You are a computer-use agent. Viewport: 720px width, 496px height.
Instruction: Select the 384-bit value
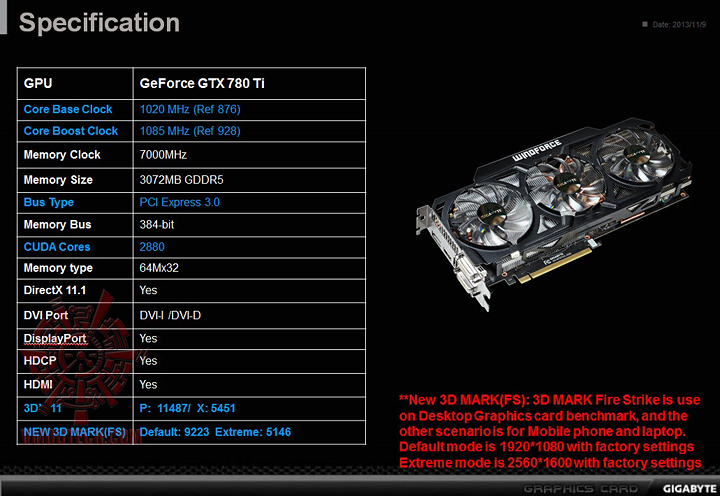pyautogui.click(x=157, y=225)
